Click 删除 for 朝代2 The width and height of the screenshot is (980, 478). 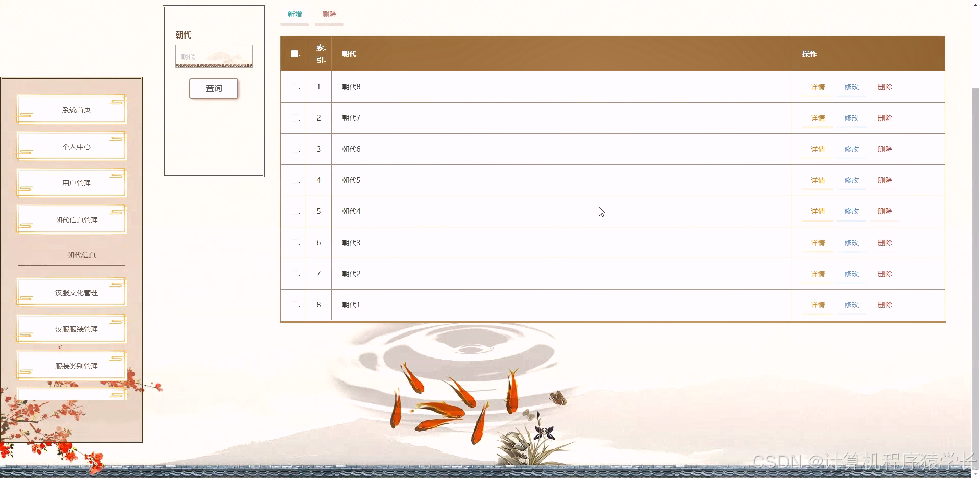pos(885,274)
